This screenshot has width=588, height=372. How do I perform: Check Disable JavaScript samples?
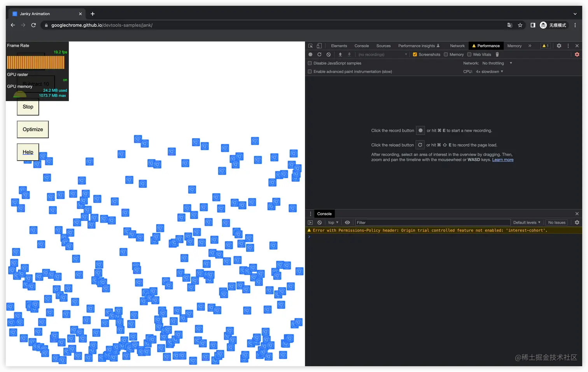(x=310, y=63)
